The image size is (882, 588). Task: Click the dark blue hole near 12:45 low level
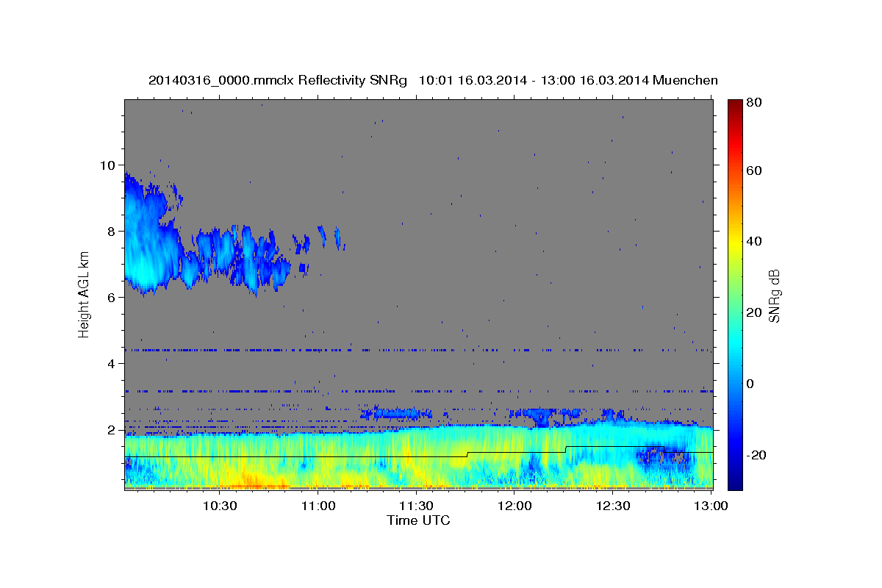665,458
